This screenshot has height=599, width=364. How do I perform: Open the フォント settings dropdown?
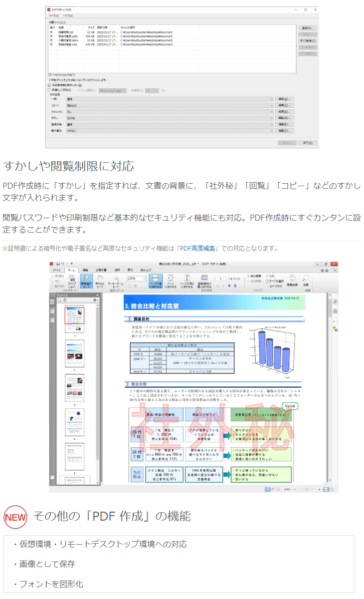coord(170,105)
